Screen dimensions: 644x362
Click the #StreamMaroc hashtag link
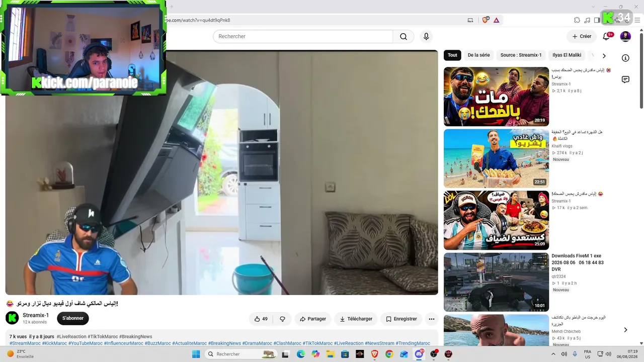(x=25, y=343)
